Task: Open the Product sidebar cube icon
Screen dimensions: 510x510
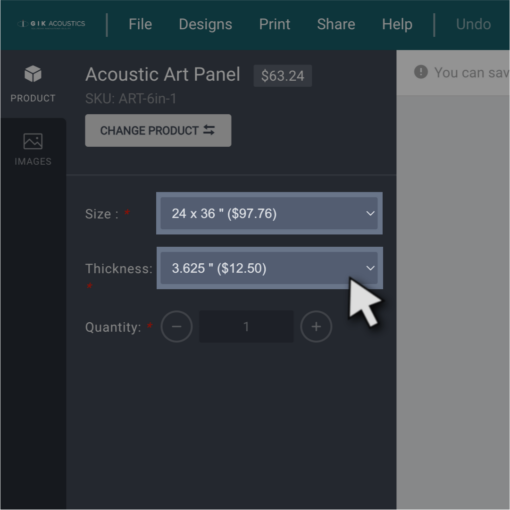Action: pos(33,74)
